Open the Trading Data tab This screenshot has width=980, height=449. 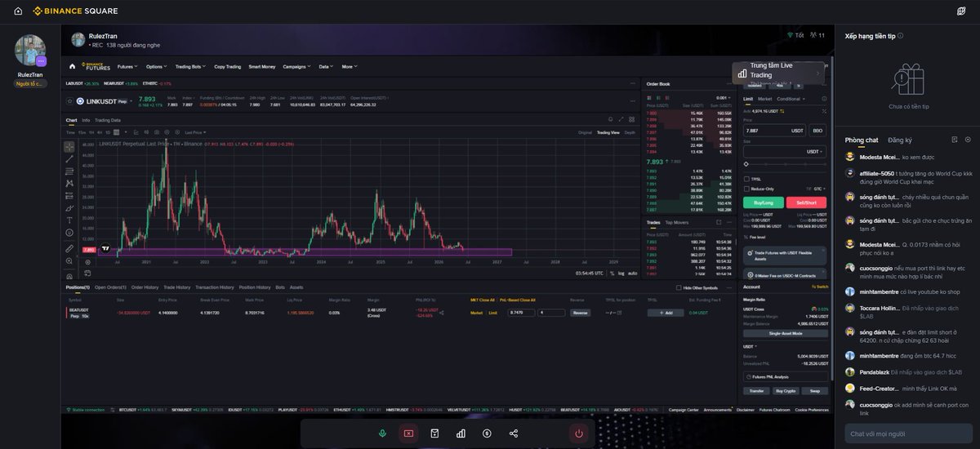click(108, 120)
